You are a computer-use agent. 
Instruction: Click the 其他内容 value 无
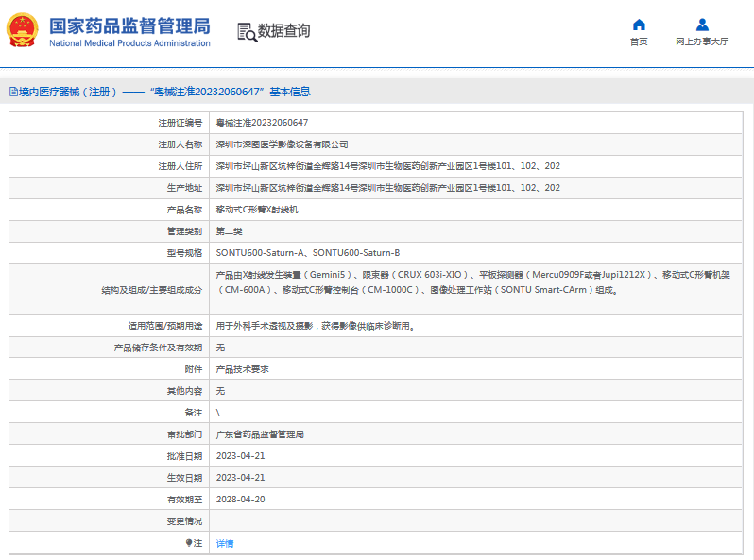[220, 391]
